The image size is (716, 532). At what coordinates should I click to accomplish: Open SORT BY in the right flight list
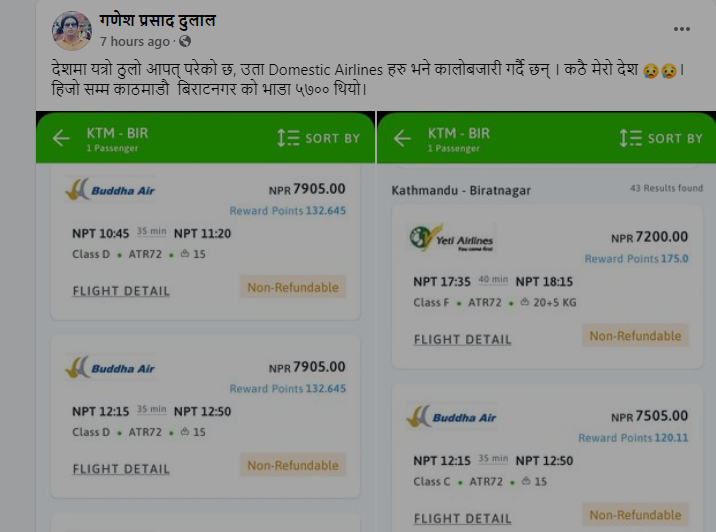(x=661, y=138)
